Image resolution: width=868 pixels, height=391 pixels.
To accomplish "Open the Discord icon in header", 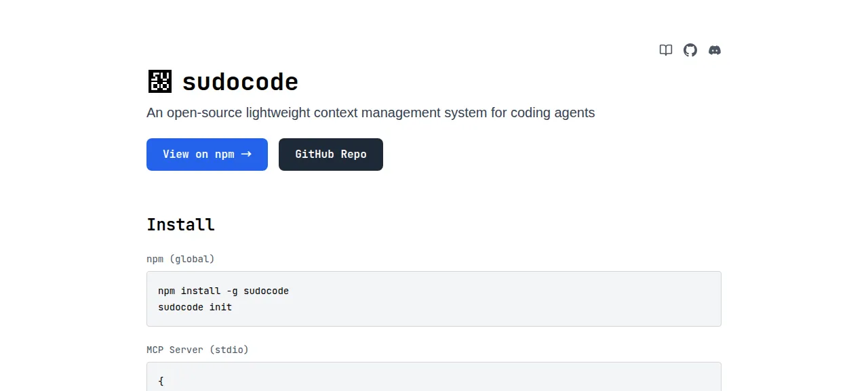I will coord(715,50).
